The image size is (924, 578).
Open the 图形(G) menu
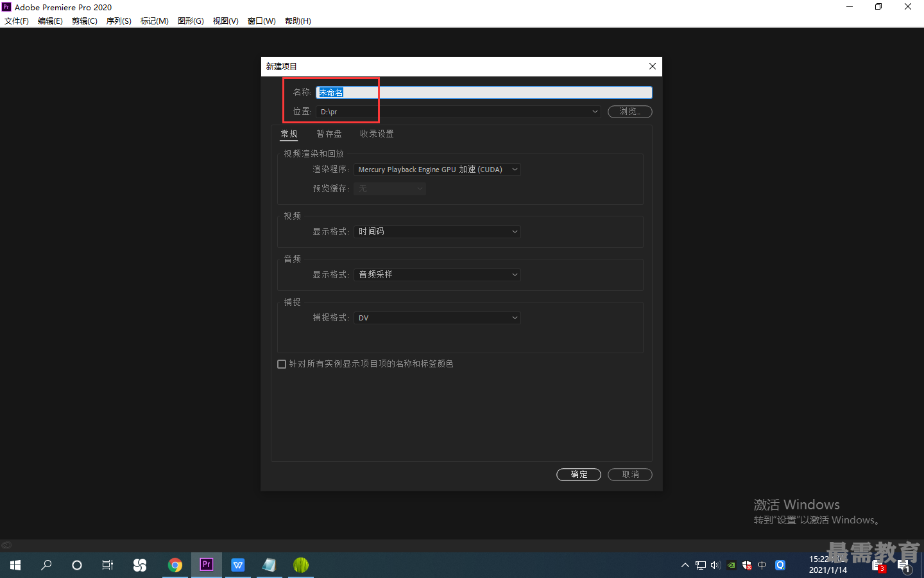click(191, 21)
